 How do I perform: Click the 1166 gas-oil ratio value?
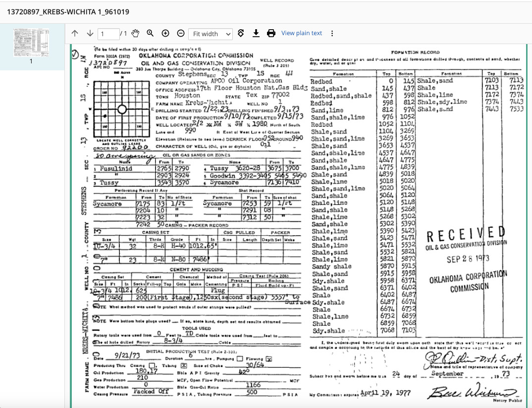point(253,385)
